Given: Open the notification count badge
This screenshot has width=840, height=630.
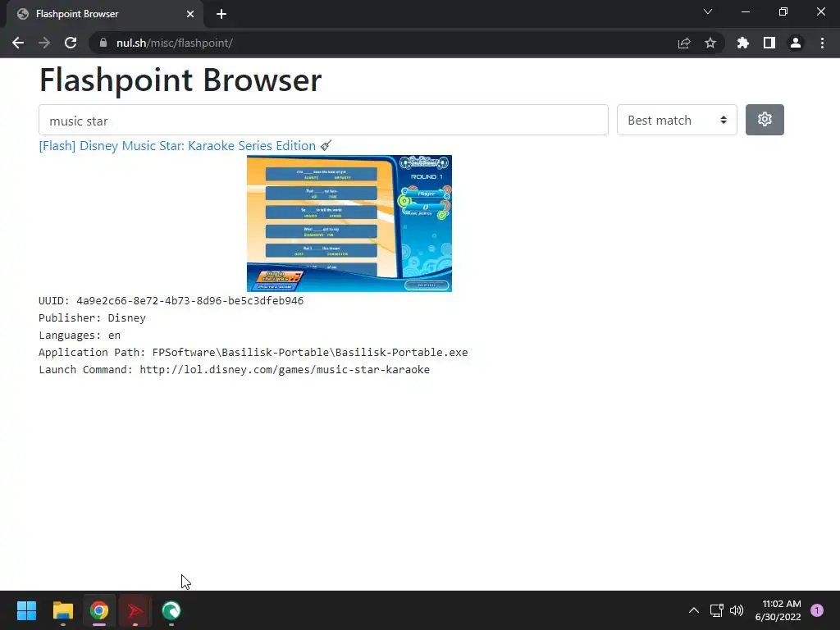Looking at the screenshot, I should [816, 610].
